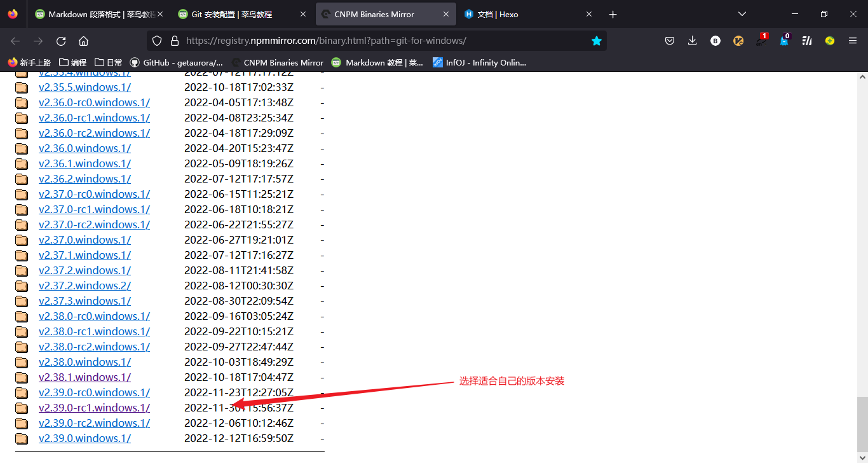
Task: Reload the current page
Action: pos(61,41)
